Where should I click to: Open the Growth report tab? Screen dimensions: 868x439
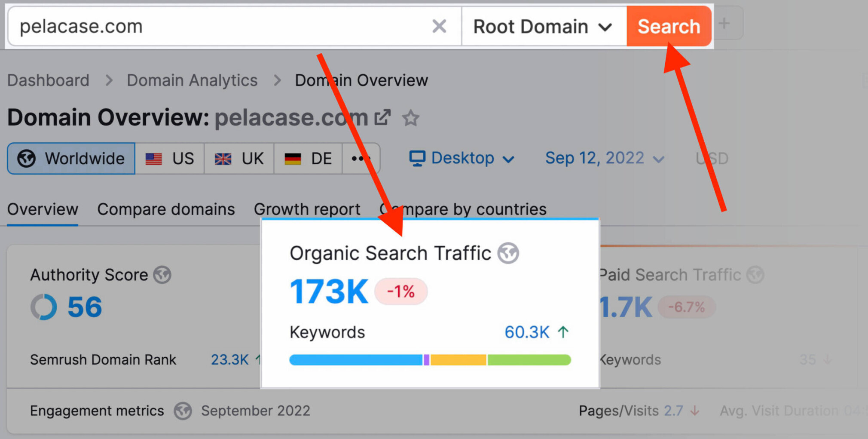click(x=307, y=209)
